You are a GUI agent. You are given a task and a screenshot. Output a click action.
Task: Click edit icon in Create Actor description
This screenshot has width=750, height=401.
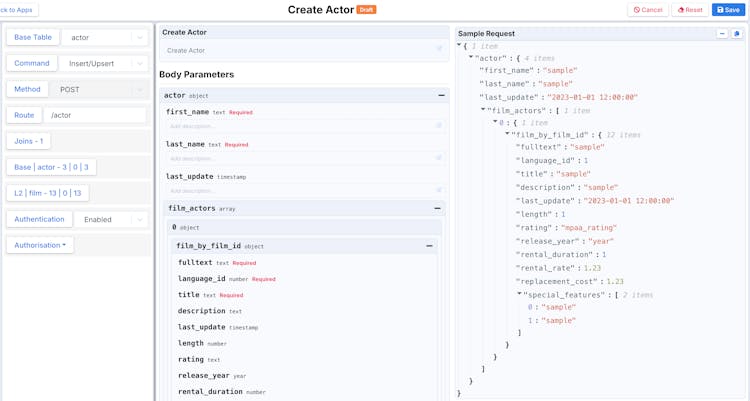[439, 49]
